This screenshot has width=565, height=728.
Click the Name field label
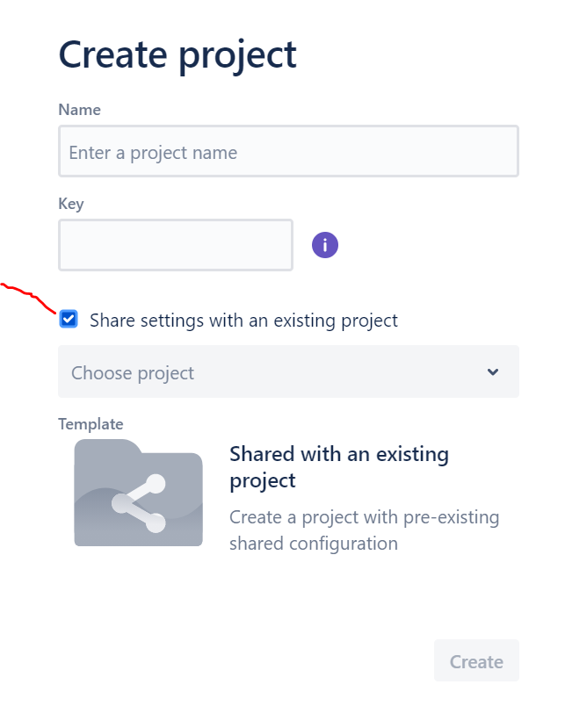pyautogui.click(x=79, y=110)
